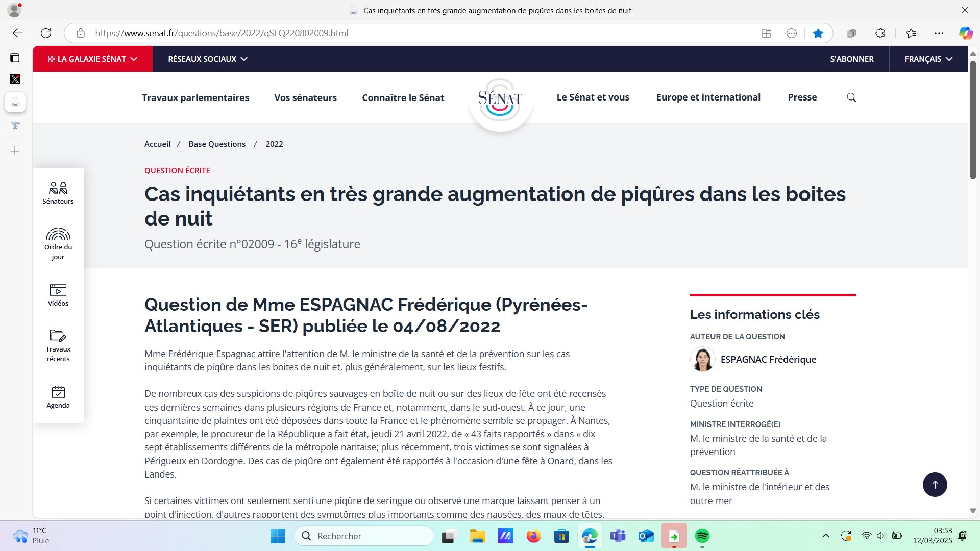This screenshot has width=980, height=551.
Task: Click the scroll-to-top arrow button
Action: pos(935,485)
